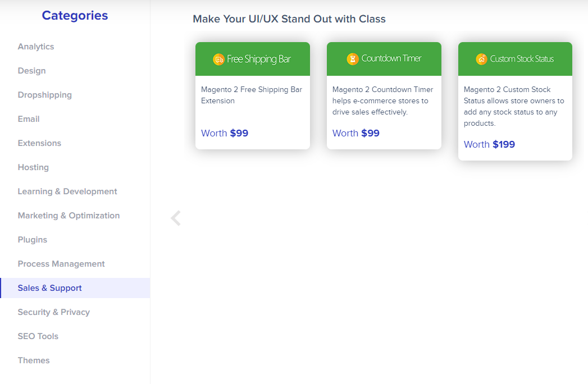588x384 pixels.
Task: Open the Plugins category
Action: 33,240
